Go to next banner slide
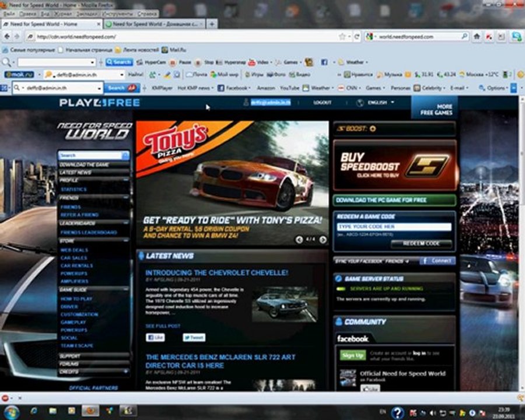The width and height of the screenshot is (525, 420). coord(323,240)
